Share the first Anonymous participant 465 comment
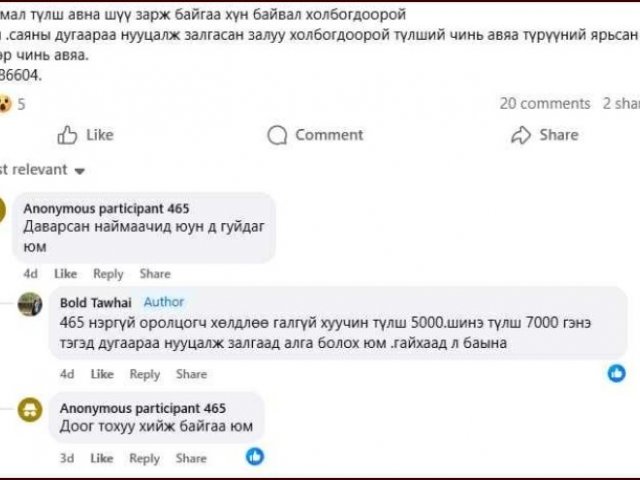 [155, 273]
